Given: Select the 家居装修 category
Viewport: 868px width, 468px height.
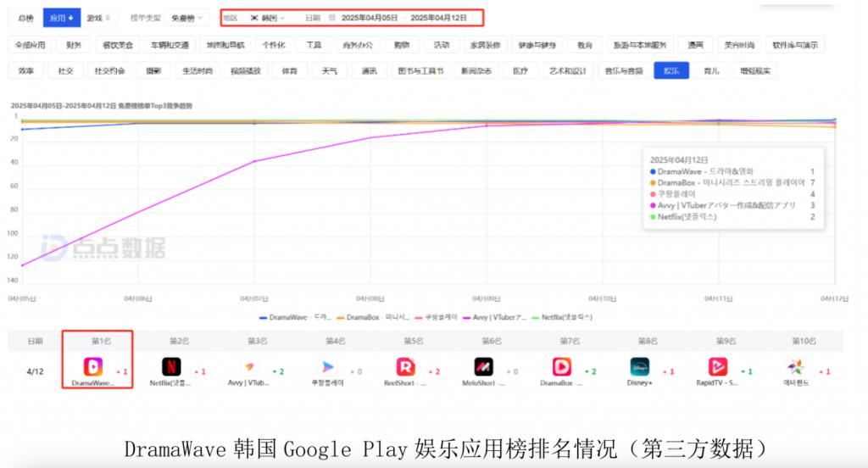Looking at the screenshot, I should (485, 45).
